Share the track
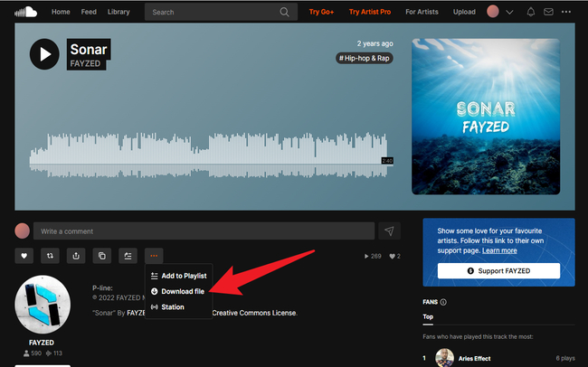Image resolution: width=588 pixels, height=367 pixels. pyautogui.click(x=76, y=256)
